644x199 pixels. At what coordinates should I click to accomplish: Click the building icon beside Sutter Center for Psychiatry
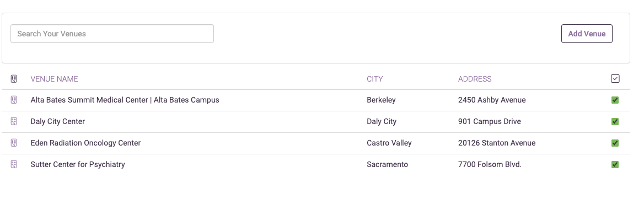pyautogui.click(x=14, y=164)
